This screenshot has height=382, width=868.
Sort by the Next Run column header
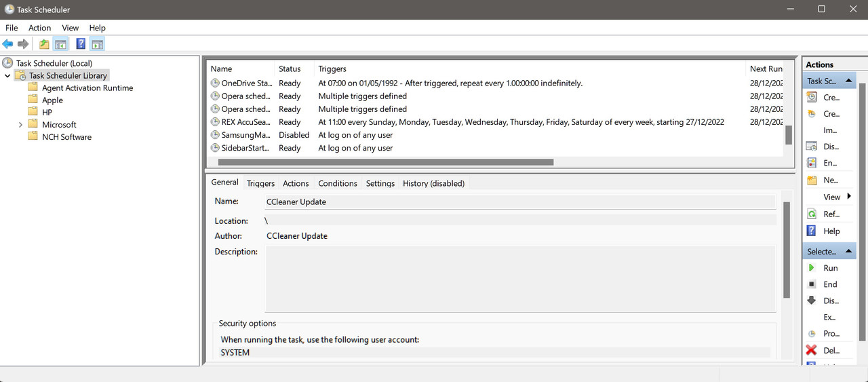pos(766,69)
